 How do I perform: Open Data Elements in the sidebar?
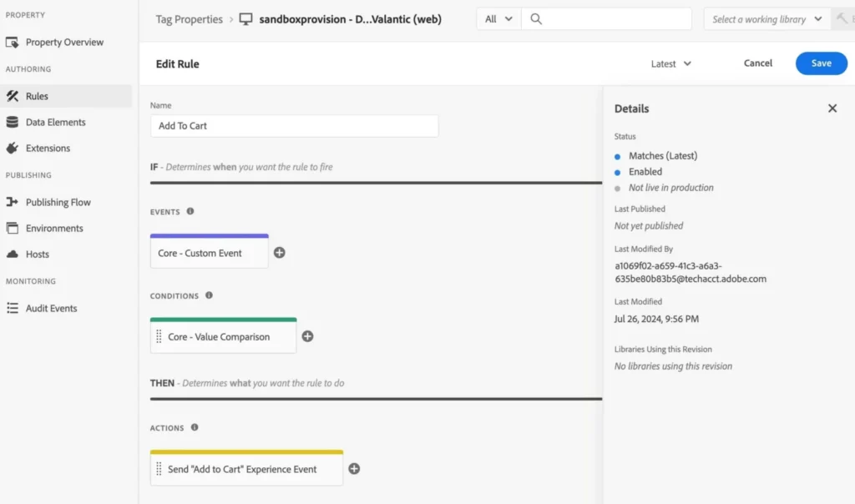[x=55, y=122]
